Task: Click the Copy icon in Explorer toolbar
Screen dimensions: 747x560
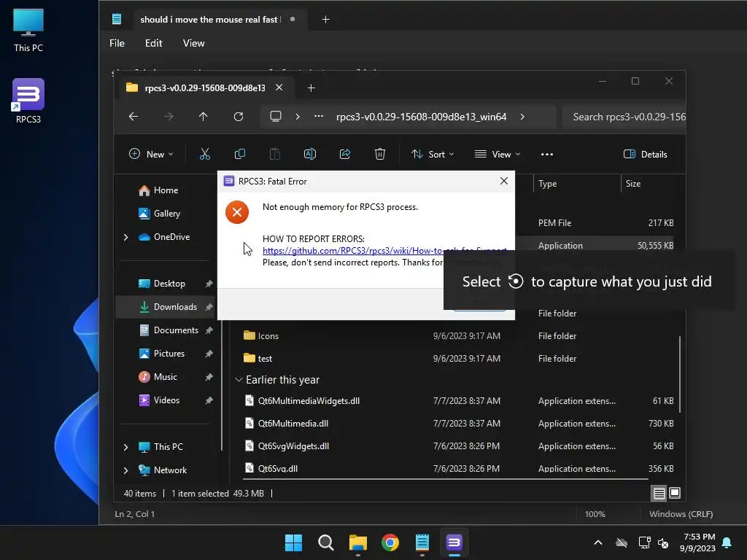Action: [x=239, y=154]
